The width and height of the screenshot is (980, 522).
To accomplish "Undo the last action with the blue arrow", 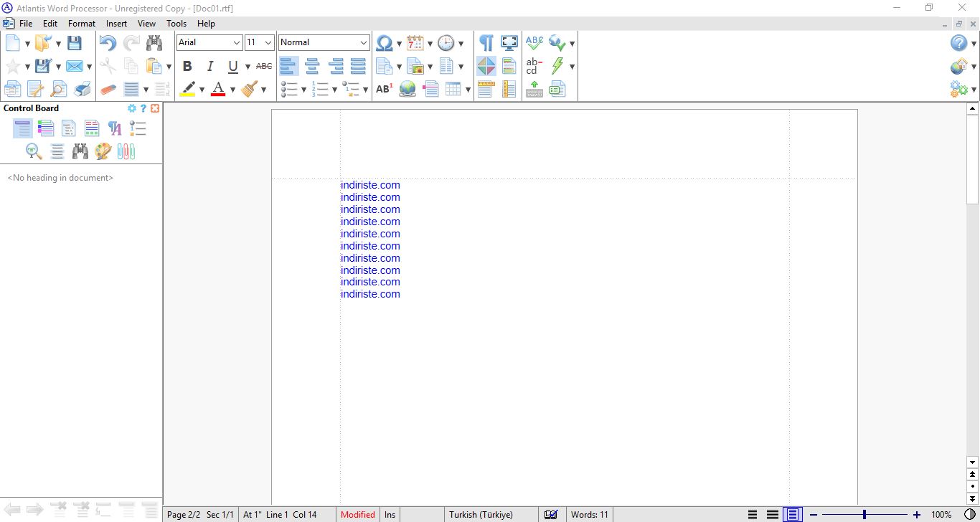I will (108, 43).
